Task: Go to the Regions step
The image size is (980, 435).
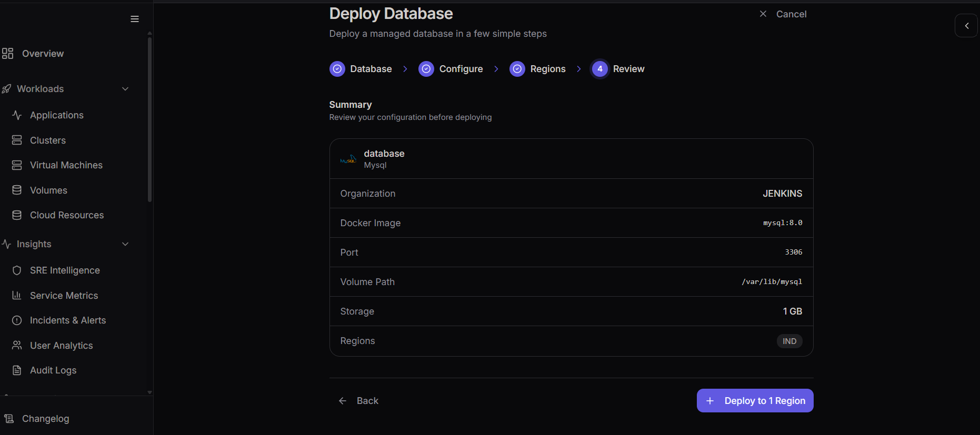Action: [537, 69]
